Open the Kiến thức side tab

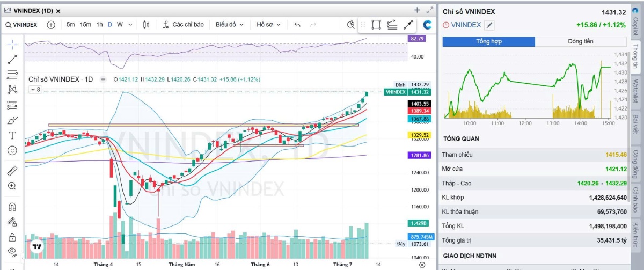coord(636,234)
